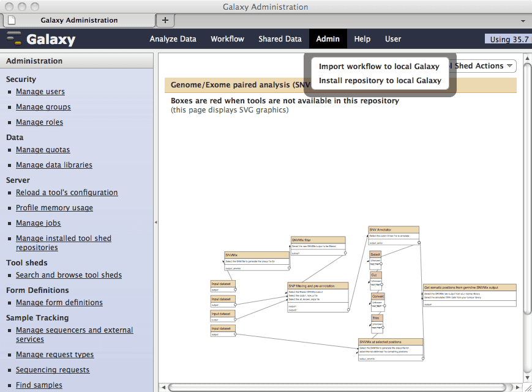Open Manage data libraries link

coord(54,165)
